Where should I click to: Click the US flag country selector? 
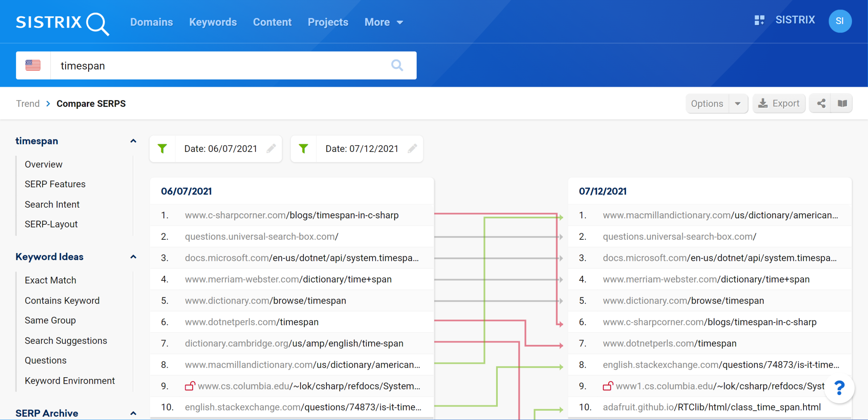tap(33, 65)
